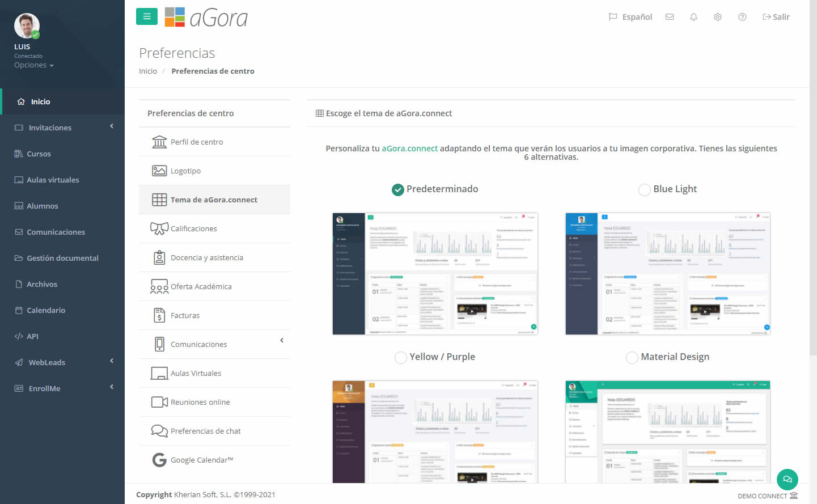
Task: Toggle the green hamburger sidebar button
Action: pyautogui.click(x=146, y=16)
